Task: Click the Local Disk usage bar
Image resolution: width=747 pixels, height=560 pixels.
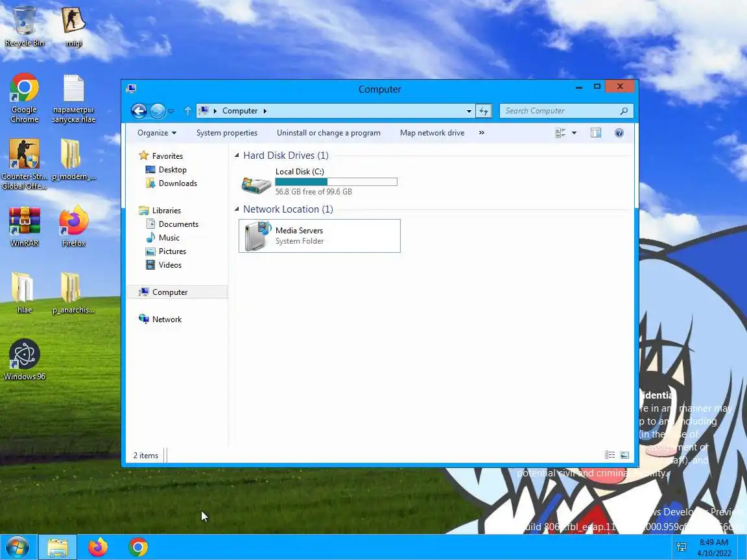Action: coord(336,182)
